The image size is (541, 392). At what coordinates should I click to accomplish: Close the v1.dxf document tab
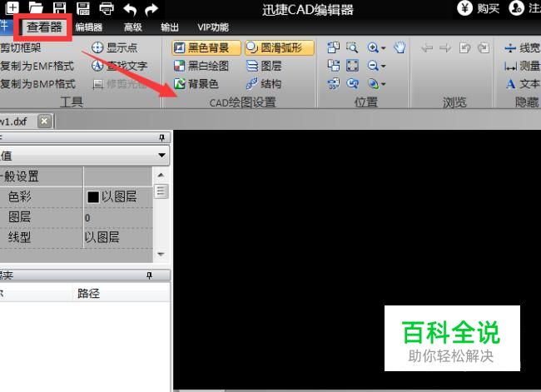[44, 122]
